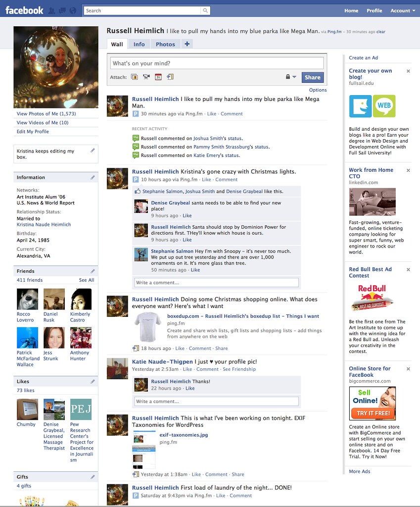Attach a link to the status
This screenshot has height=507, width=420.
(170, 77)
